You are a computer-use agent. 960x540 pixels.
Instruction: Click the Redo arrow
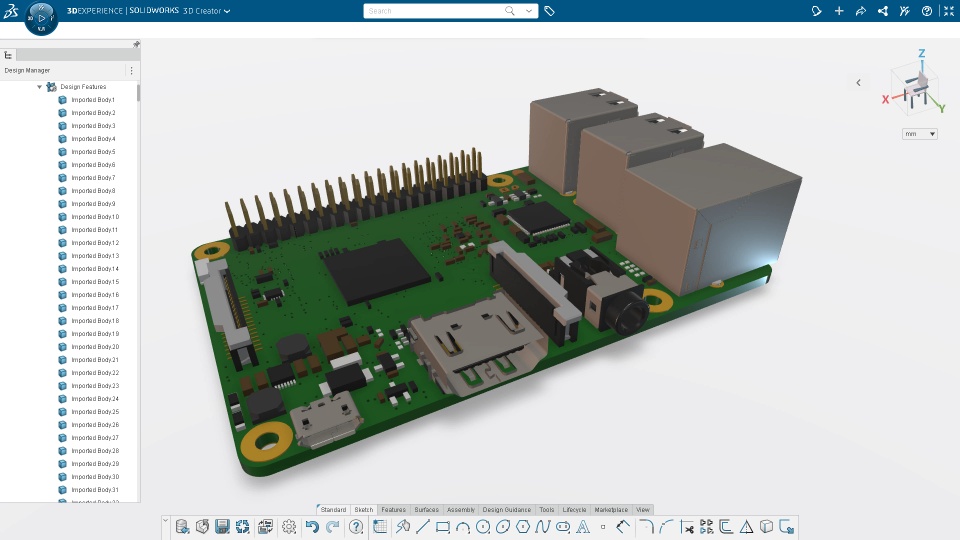tap(332, 527)
